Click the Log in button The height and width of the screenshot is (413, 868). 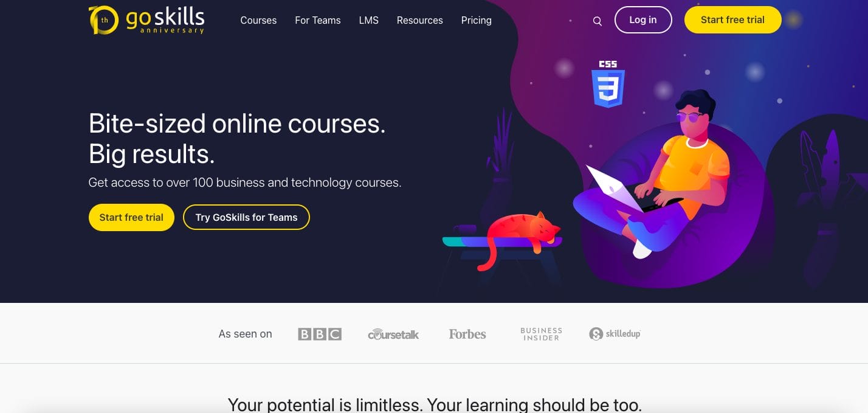643,19
